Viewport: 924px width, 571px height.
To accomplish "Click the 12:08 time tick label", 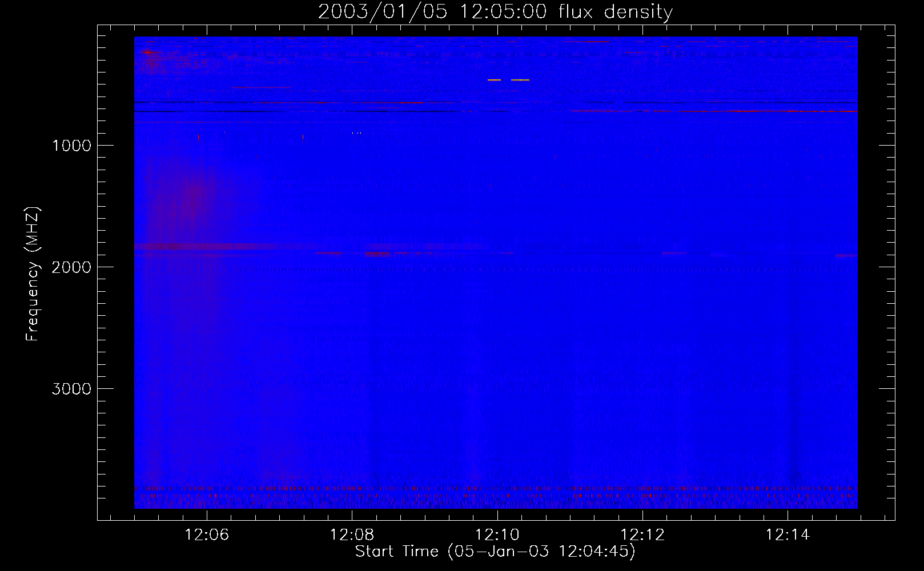I will [352, 534].
